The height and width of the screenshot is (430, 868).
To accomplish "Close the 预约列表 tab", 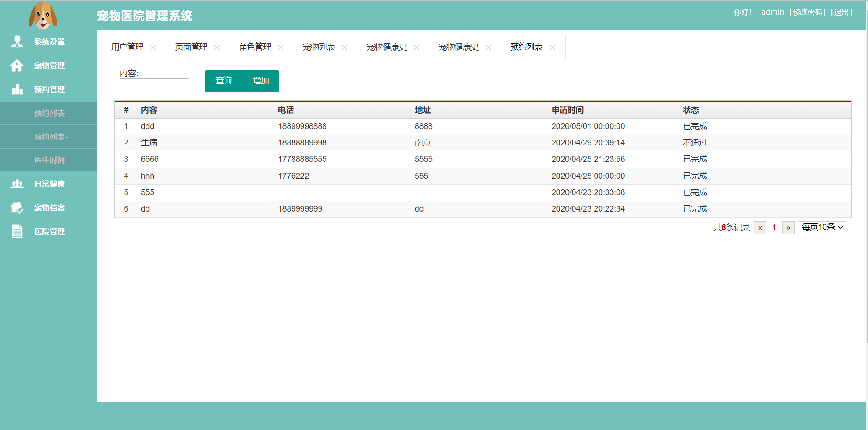I will (x=552, y=47).
